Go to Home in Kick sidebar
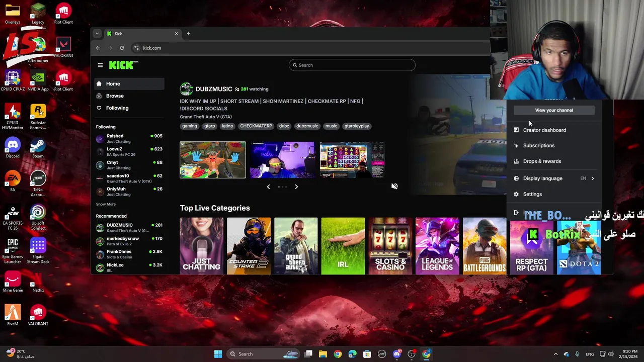Screen dimensions: 644x362 pos(129,84)
